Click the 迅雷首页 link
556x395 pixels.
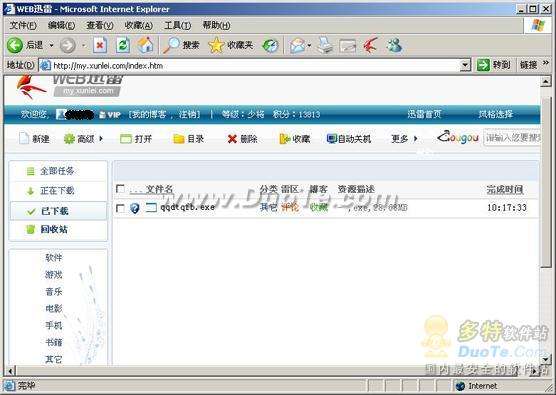[424, 114]
